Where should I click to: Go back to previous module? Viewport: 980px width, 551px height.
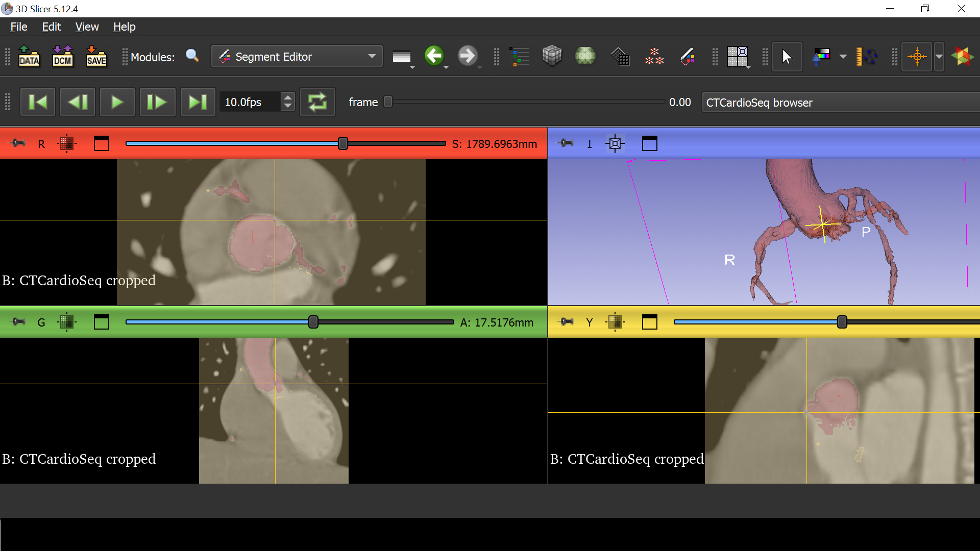(x=434, y=56)
